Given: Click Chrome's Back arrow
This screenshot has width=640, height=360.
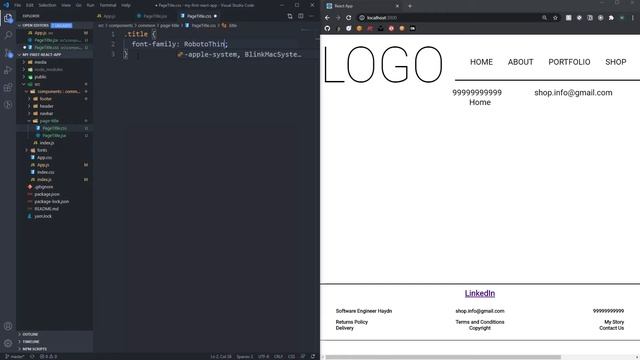Looking at the screenshot, I should pyautogui.click(x=327, y=18).
